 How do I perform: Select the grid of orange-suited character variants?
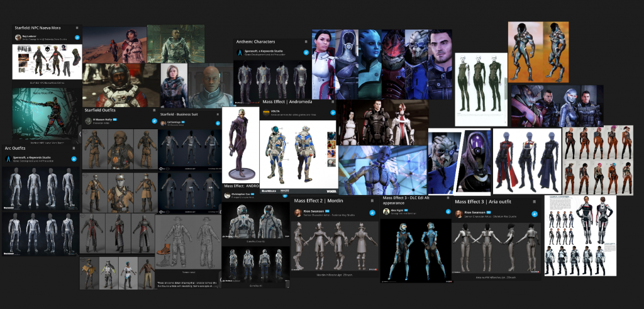click(597, 160)
